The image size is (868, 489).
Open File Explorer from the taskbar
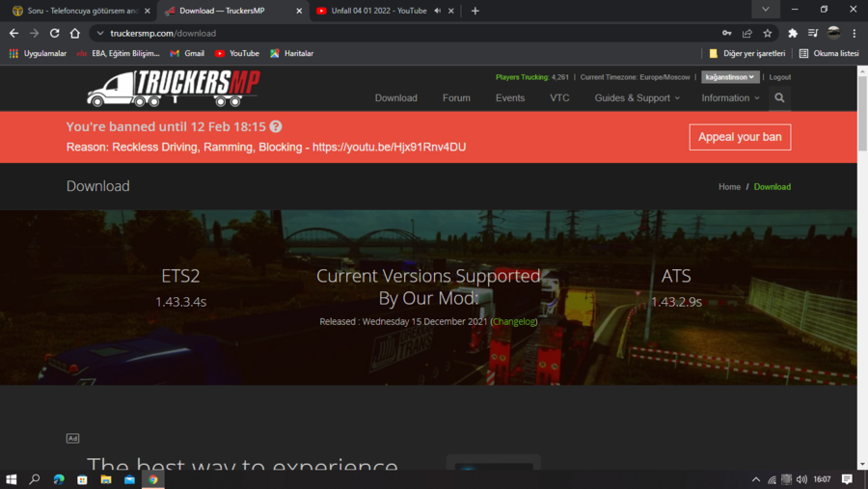coord(106,479)
